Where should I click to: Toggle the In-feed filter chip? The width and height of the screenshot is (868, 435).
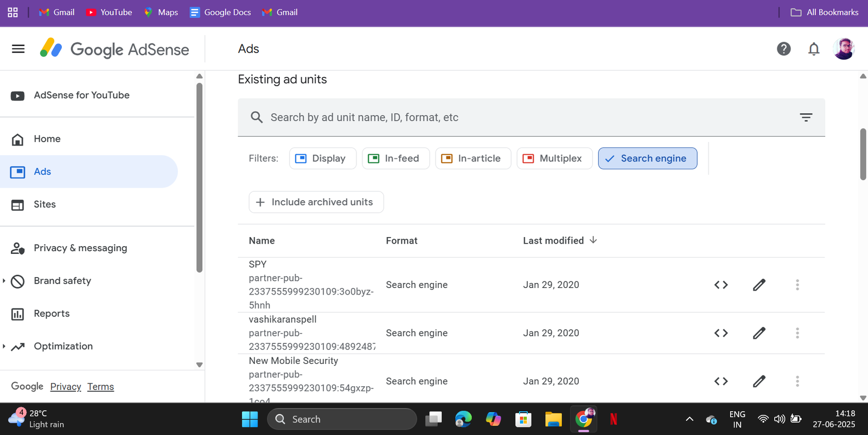[396, 158]
